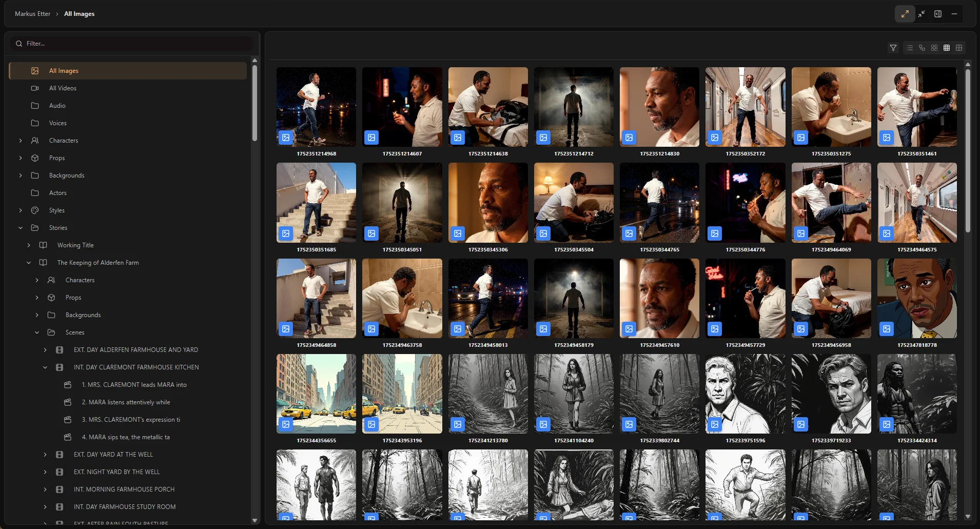Click the Markus Etter breadcrumb link
Screen dimensions: 980x529
click(32, 14)
